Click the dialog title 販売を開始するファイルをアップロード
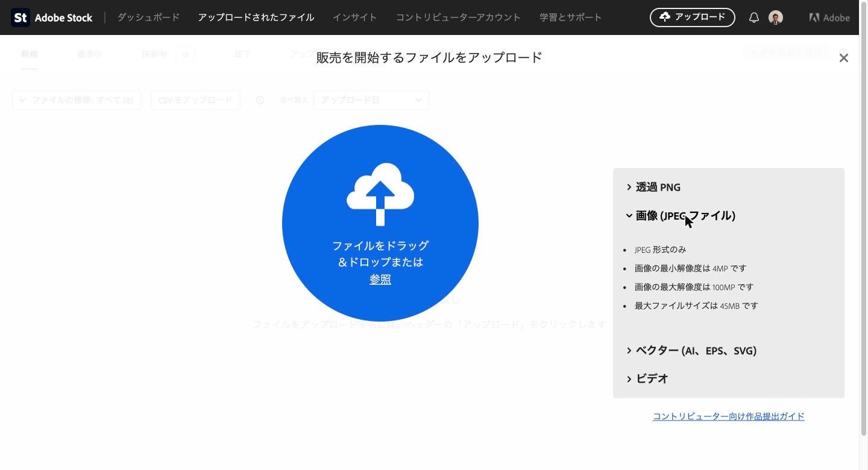 click(429, 57)
